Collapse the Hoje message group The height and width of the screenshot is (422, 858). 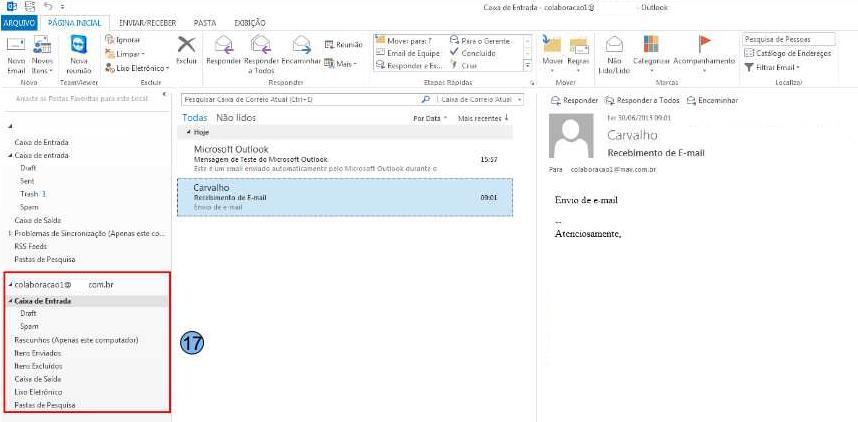coord(189,132)
